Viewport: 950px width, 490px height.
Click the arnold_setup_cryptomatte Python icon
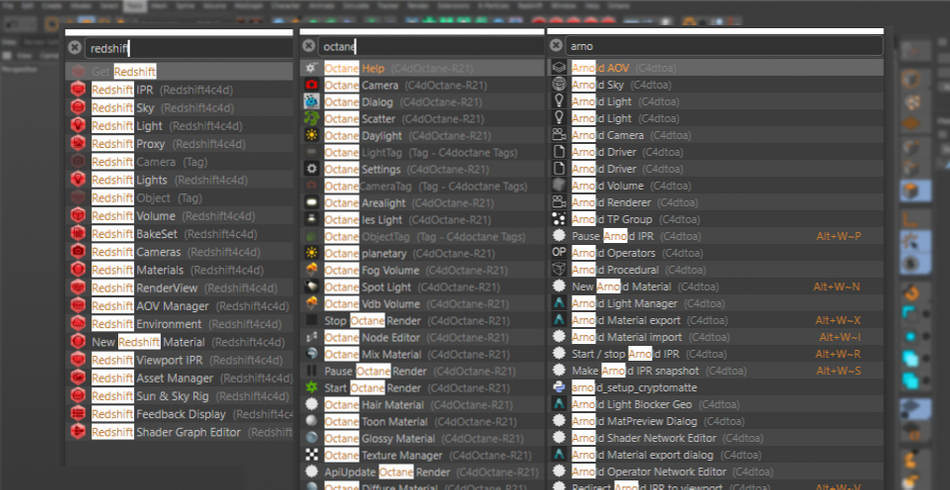coord(559,387)
